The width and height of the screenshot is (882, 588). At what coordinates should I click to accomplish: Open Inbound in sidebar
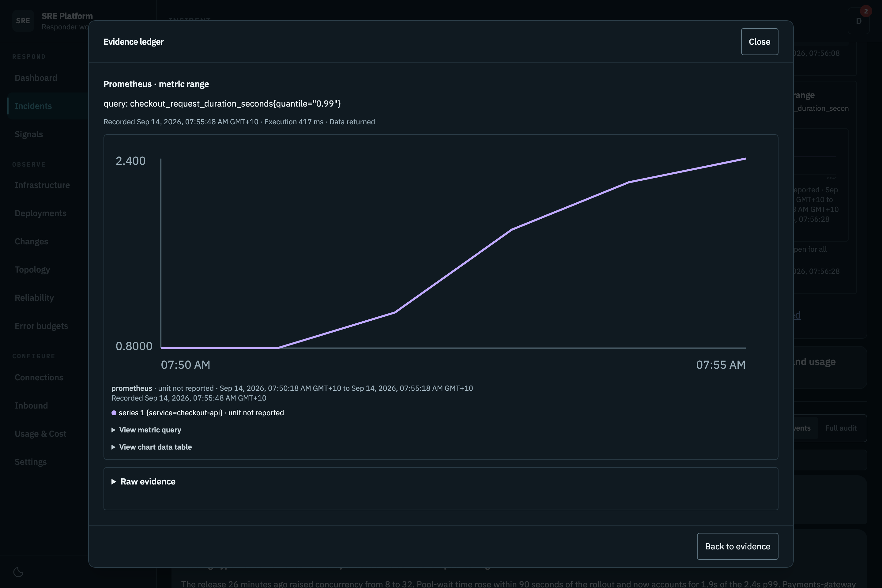coord(31,406)
